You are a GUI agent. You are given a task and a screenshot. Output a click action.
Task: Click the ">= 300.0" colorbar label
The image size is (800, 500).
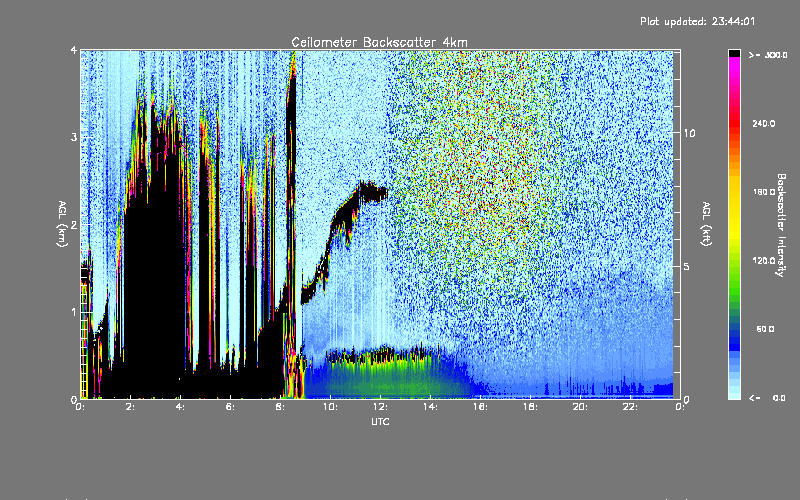tap(768, 55)
